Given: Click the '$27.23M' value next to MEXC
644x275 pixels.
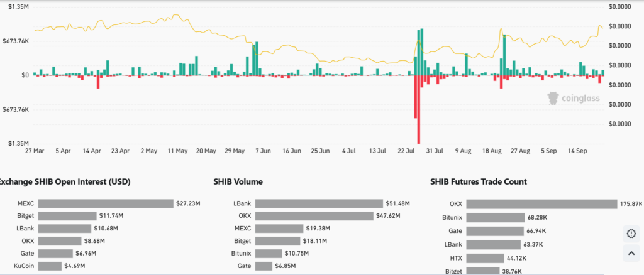Looking at the screenshot, I should click(189, 203).
